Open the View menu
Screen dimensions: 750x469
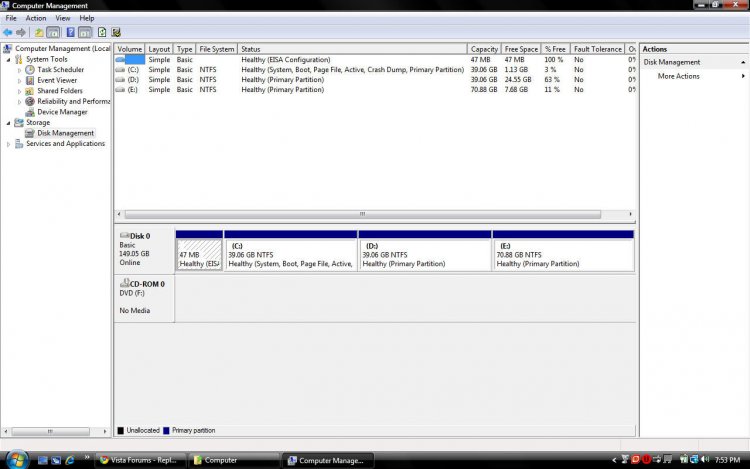(63, 18)
